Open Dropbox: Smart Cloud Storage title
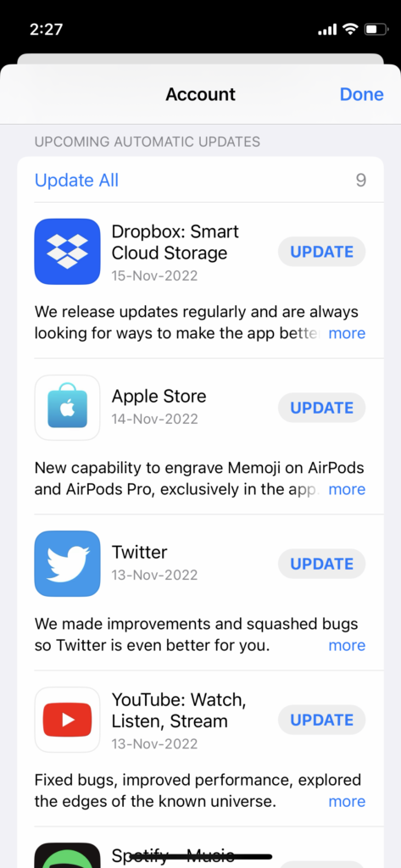 pyautogui.click(x=175, y=242)
